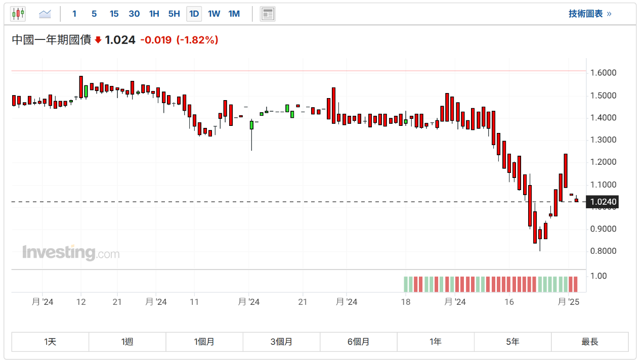
Task: Click the 中國一年期國債 title
Action: coord(51,40)
